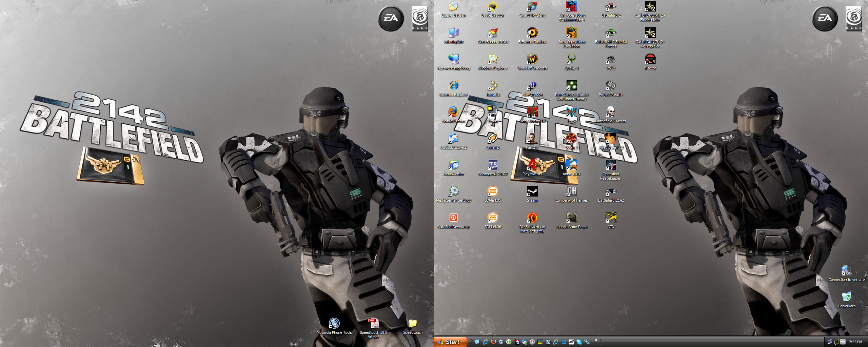Select the Company of Heroes shortcut
The width and height of the screenshot is (868, 347).
(x=571, y=194)
